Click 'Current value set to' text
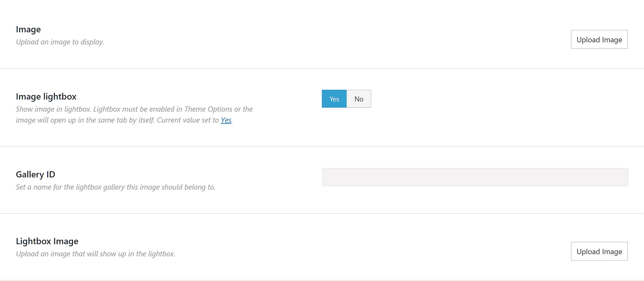This screenshot has width=644, height=281. click(x=188, y=120)
